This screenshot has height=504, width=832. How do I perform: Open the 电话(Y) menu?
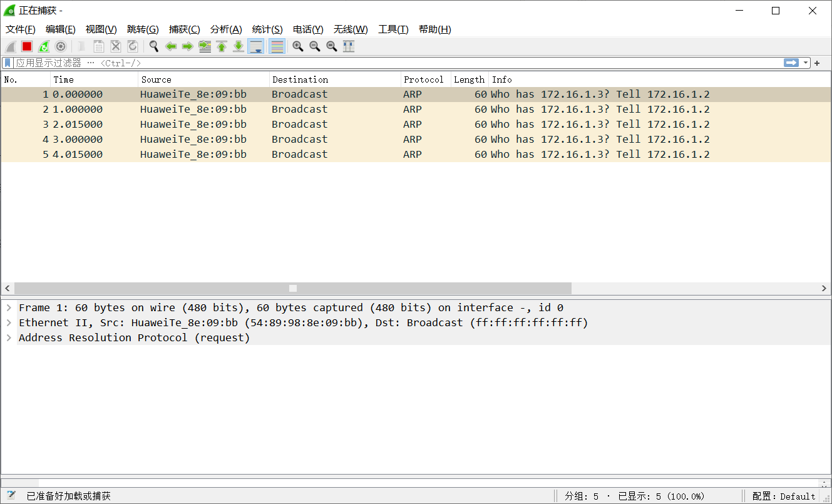coord(308,29)
